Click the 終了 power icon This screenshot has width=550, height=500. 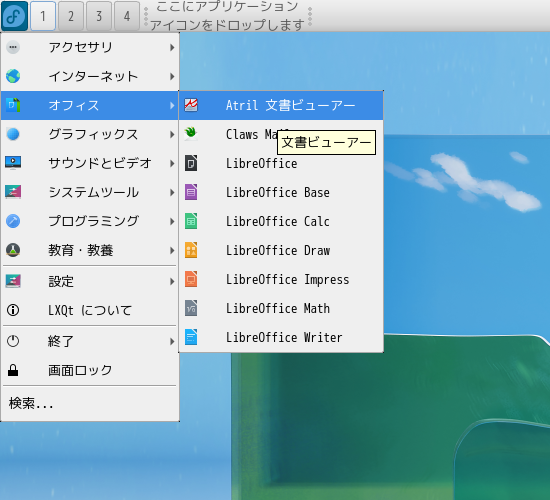click(x=13, y=341)
